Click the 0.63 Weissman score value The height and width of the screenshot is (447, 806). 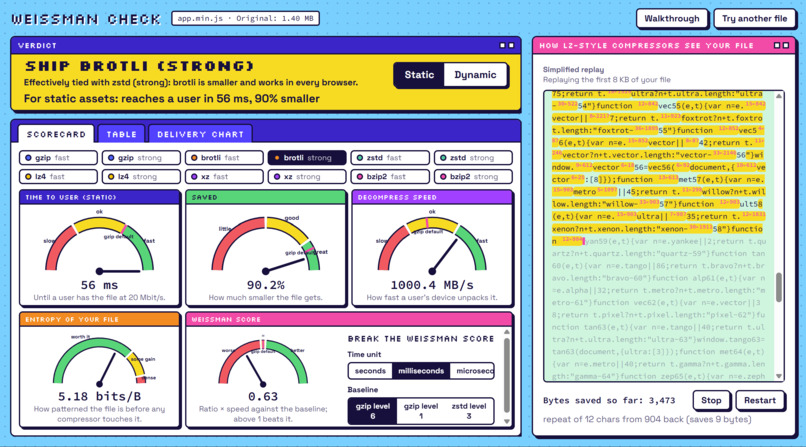[263, 397]
